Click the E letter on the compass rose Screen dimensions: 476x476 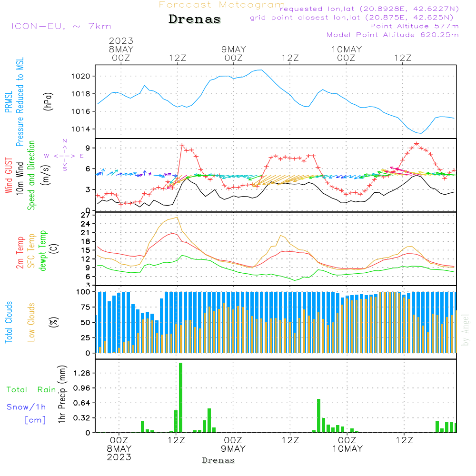click(82, 156)
